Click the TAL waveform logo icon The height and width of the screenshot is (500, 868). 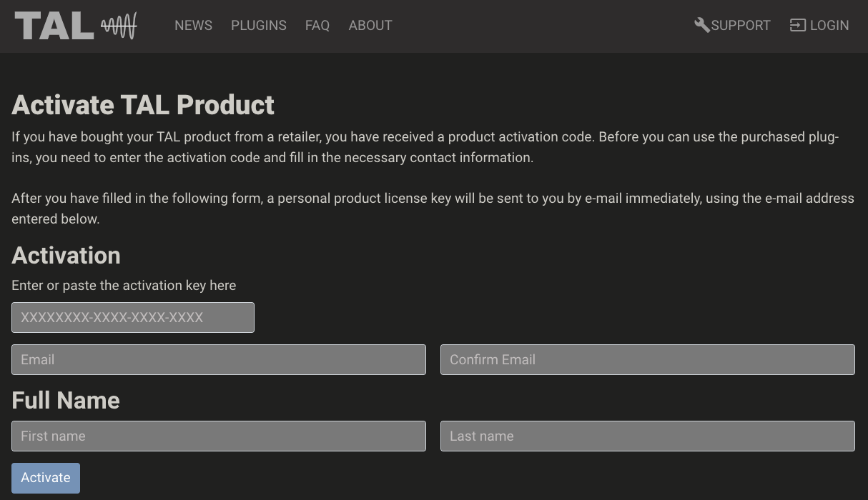(117, 25)
